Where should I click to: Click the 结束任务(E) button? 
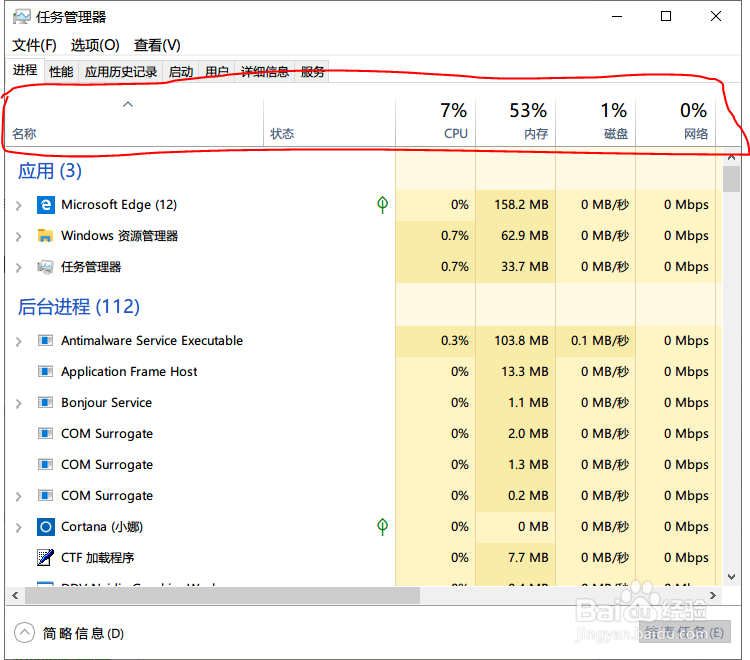pyautogui.click(x=684, y=632)
